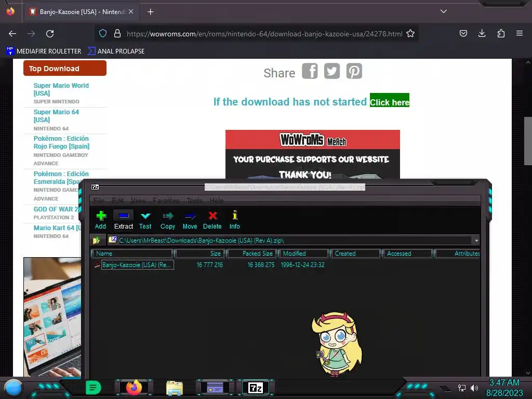Open the Start orb on the taskbar

click(x=14, y=388)
